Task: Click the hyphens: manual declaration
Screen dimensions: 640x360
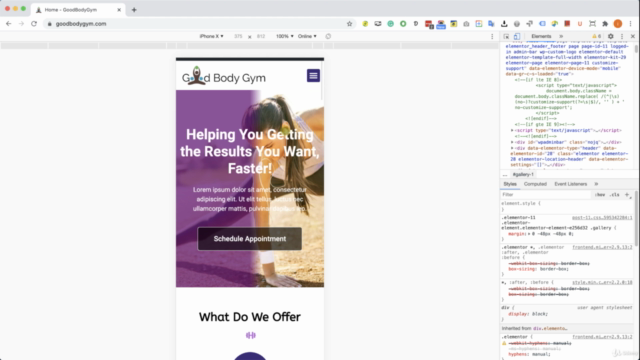Action: tap(529, 354)
